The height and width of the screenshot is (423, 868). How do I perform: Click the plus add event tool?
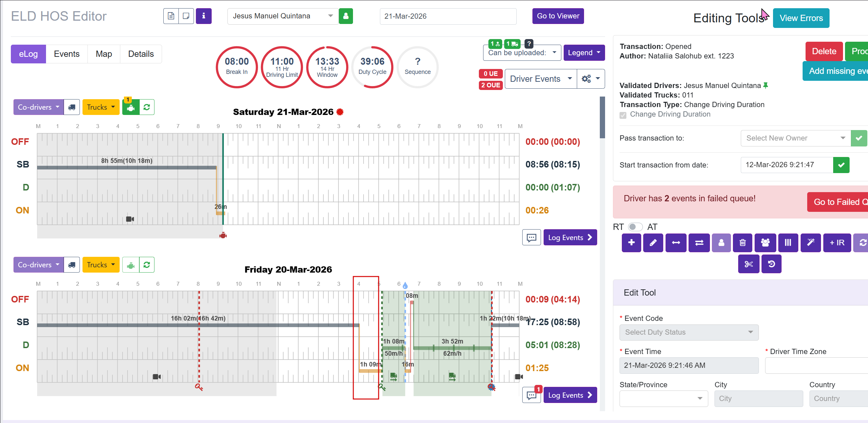coord(631,242)
